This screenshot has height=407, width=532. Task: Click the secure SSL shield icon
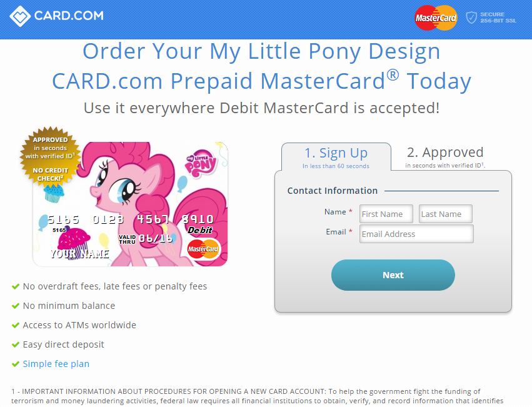click(x=471, y=18)
